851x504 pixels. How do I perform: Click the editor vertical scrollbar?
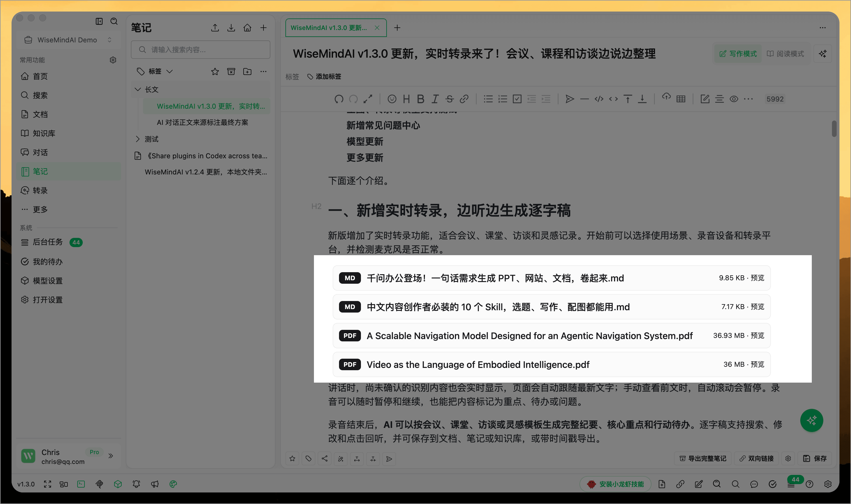click(834, 128)
